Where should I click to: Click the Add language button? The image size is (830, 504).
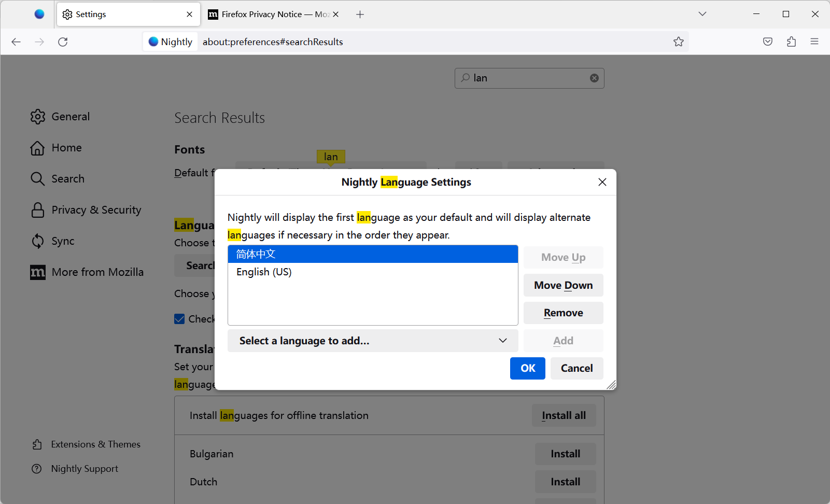[x=564, y=341]
